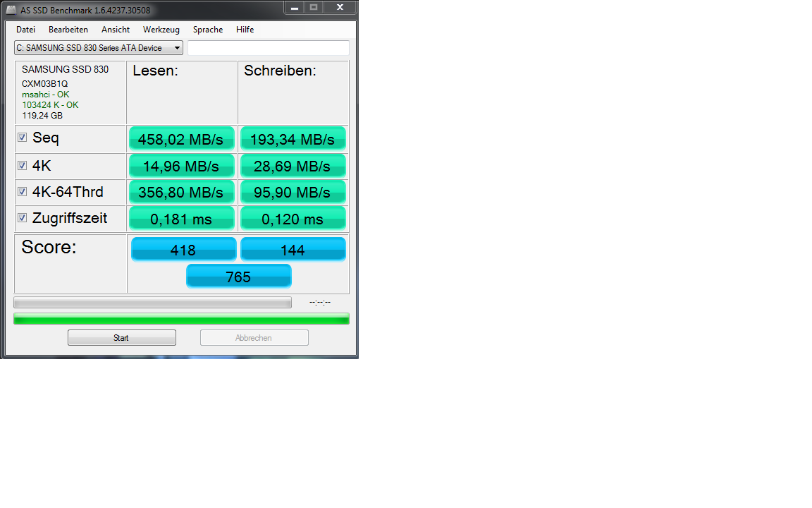Image resolution: width=812 pixels, height=508 pixels.
Task: Click the AS SSD Benchmark title bar icon
Action: (x=11, y=9)
